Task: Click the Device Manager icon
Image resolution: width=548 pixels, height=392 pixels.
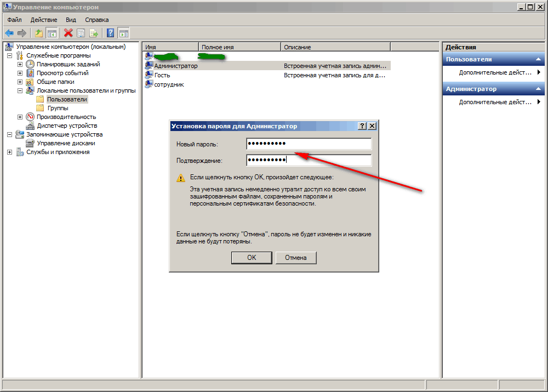Action: point(30,126)
